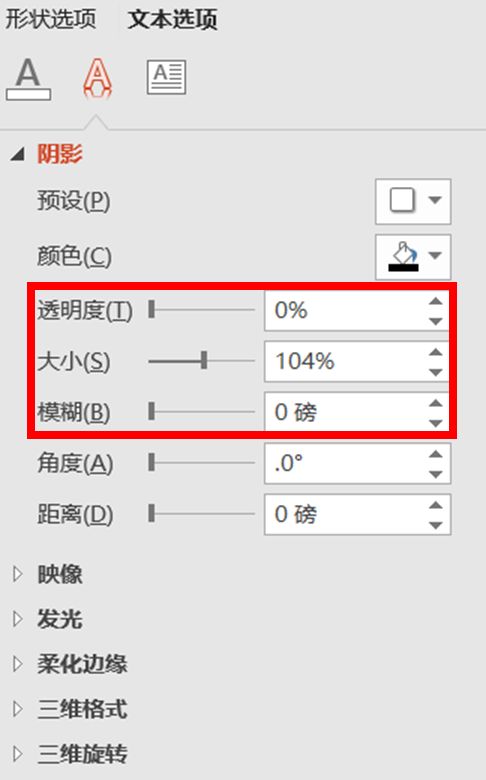The width and height of the screenshot is (486, 780).
Task: Increase angle (角度) with up arrow
Action: 436,454
